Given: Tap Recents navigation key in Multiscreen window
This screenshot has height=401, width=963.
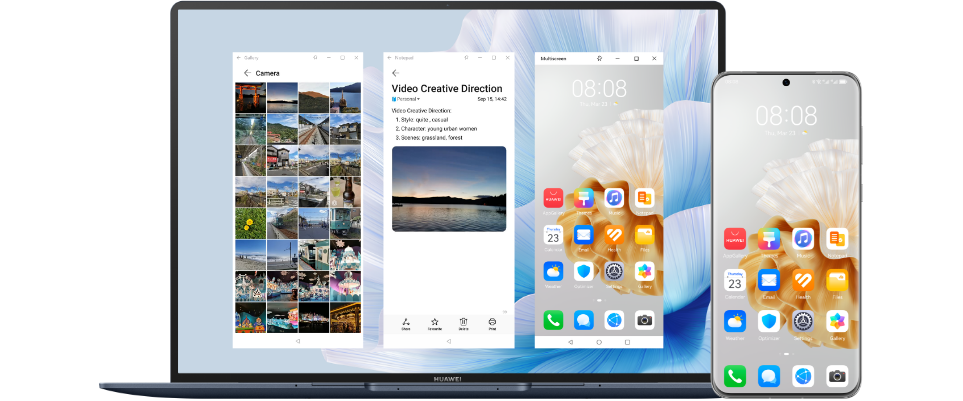Looking at the screenshot, I should (x=628, y=341).
